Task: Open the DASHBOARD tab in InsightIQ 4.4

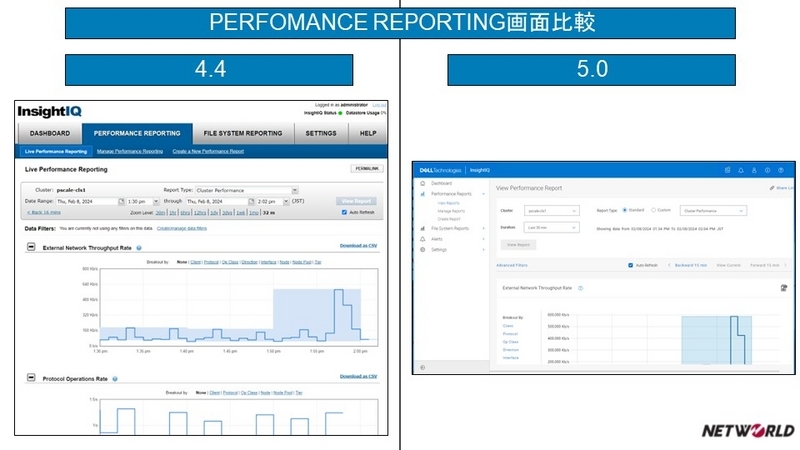Action: click(50, 134)
